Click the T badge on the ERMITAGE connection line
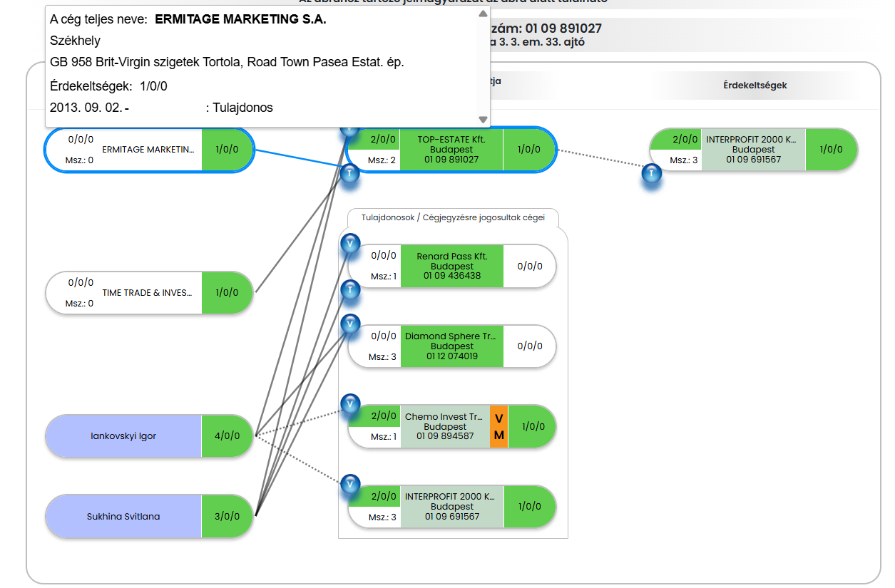The width and height of the screenshot is (895, 588). (x=349, y=173)
